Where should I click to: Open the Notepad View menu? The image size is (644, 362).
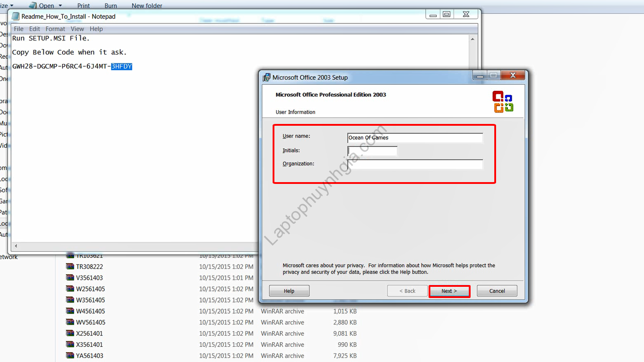point(77,29)
